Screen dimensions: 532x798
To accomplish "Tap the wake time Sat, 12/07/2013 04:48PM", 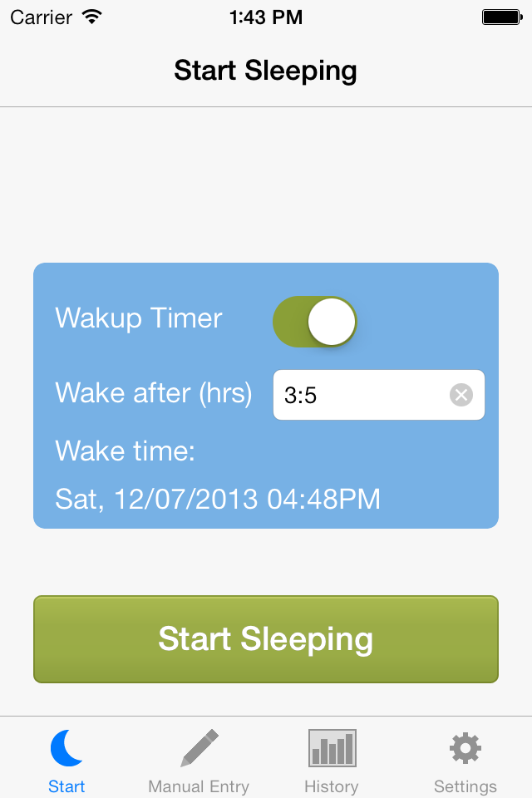I will point(218,499).
